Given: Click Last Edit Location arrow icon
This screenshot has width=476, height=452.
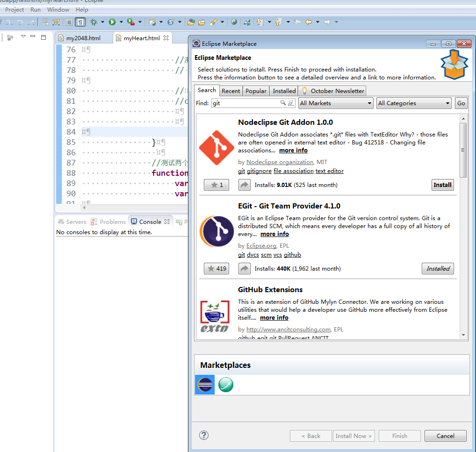Looking at the screenshot, I should click(x=297, y=22).
